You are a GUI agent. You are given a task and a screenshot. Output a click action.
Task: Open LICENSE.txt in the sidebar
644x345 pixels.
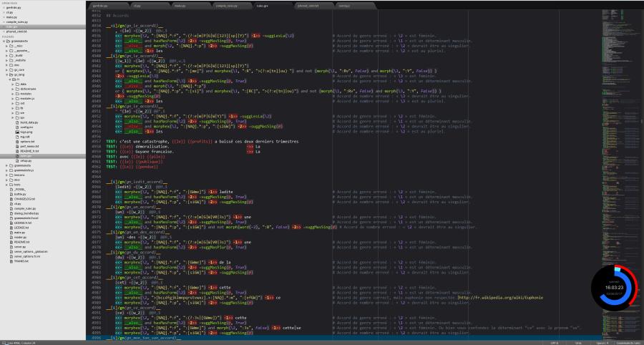click(x=21, y=228)
